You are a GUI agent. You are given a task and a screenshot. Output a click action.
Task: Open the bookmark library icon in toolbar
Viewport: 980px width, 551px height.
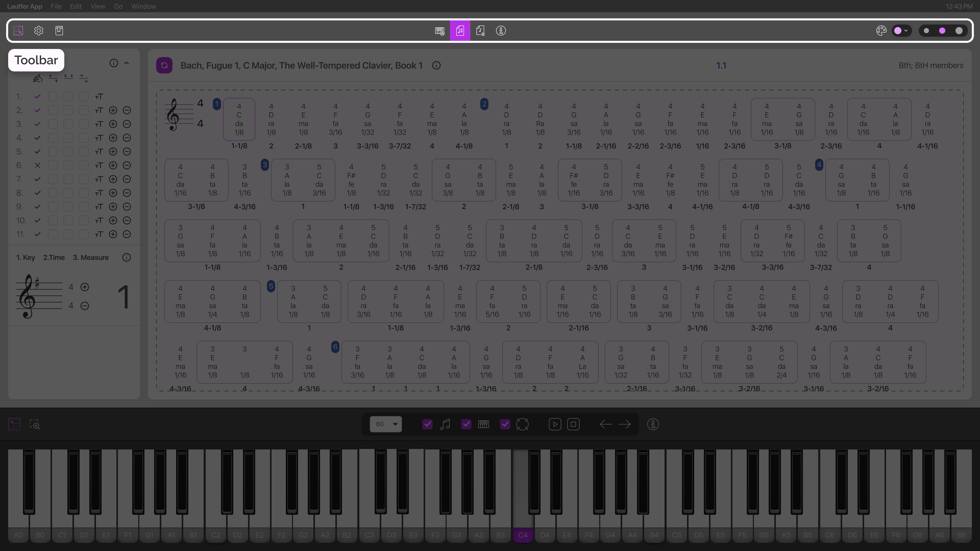coord(59,30)
